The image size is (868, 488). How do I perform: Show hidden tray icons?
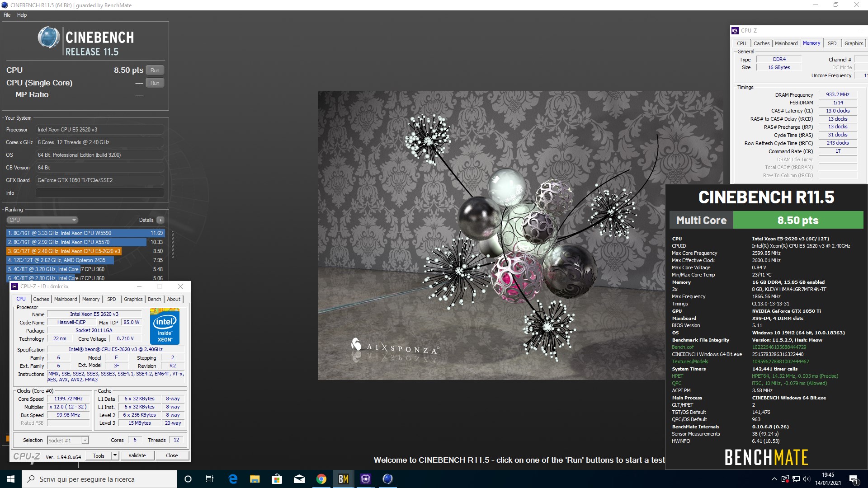[x=774, y=479]
